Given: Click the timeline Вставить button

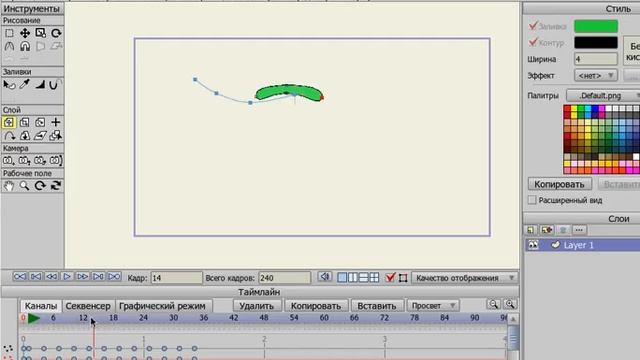Looking at the screenshot, I should click(377, 306).
